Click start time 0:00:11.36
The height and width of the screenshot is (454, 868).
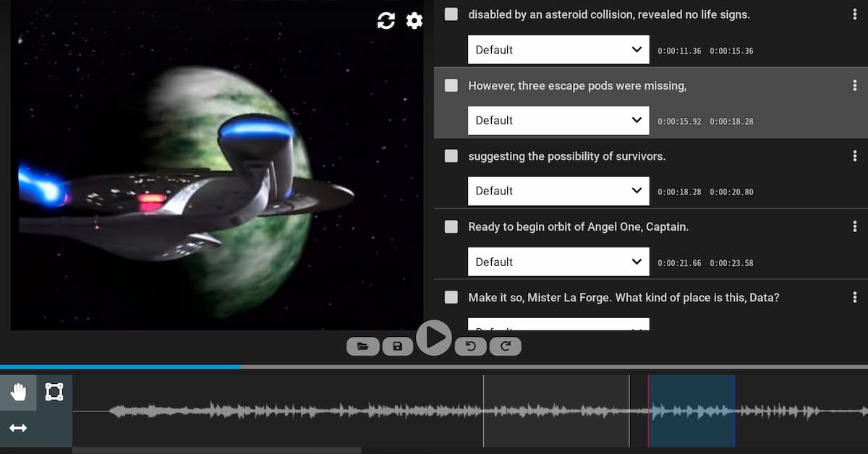pyautogui.click(x=679, y=51)
